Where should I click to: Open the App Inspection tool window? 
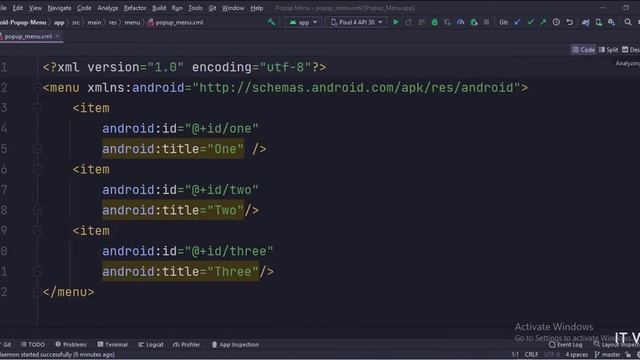click(236, 344)
